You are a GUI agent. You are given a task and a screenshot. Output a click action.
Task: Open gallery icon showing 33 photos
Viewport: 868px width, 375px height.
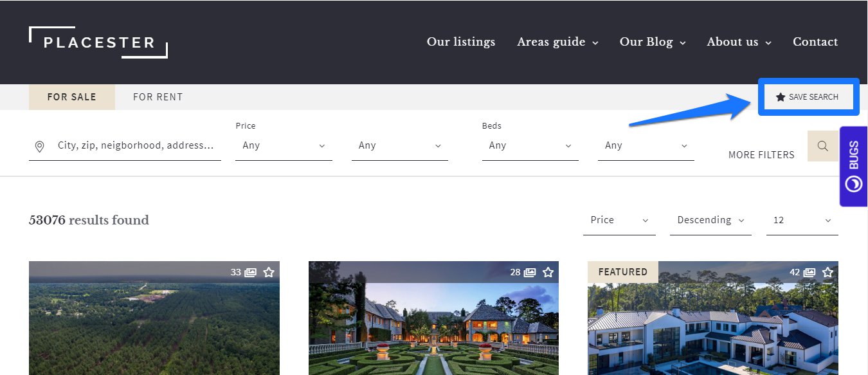point(250,273)
